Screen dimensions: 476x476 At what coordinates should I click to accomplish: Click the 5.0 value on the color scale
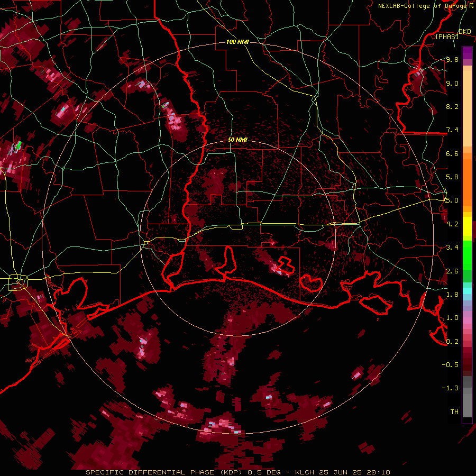click(452, 200)
